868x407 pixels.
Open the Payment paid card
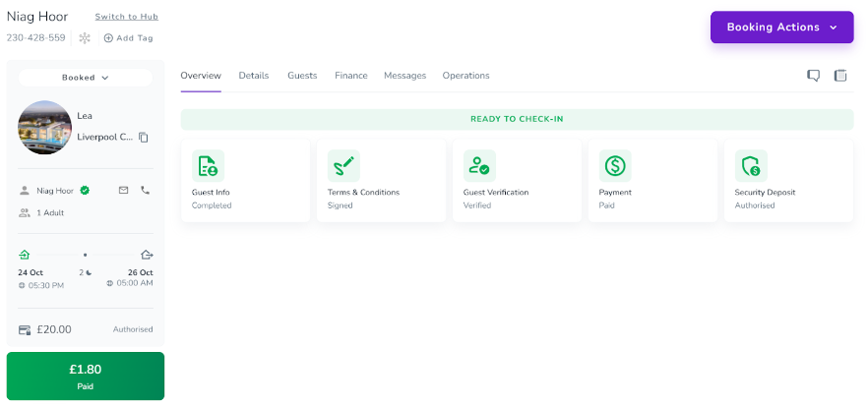coord(652,181)
